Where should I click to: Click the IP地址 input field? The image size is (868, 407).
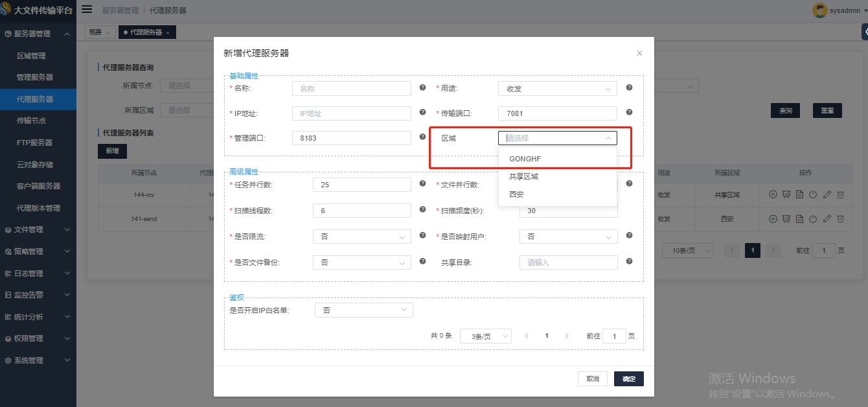pyautogui.click(x=351, y=113)
